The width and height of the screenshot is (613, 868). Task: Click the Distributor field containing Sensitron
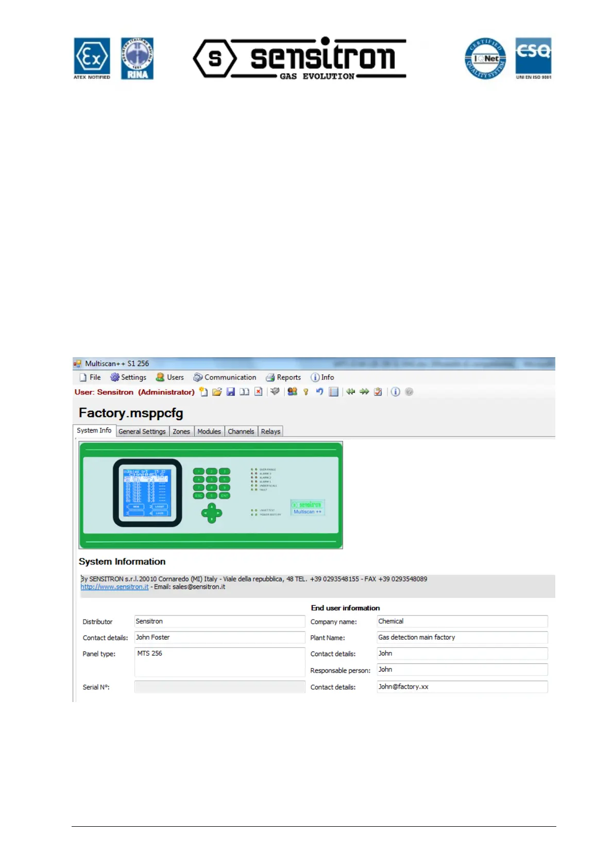pyautogui.click(x=219, y=622)
